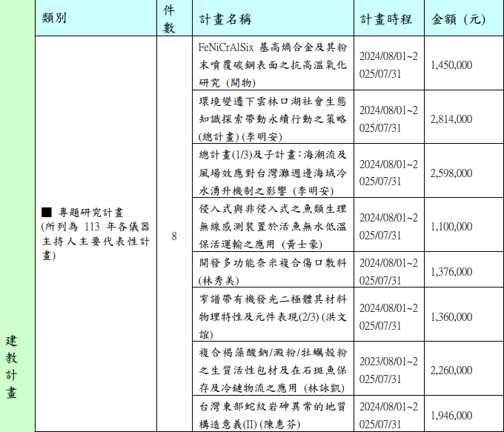Select the 類別 column header
The height and width of the screenshot is (432, 504).
(x=55, y=19)
